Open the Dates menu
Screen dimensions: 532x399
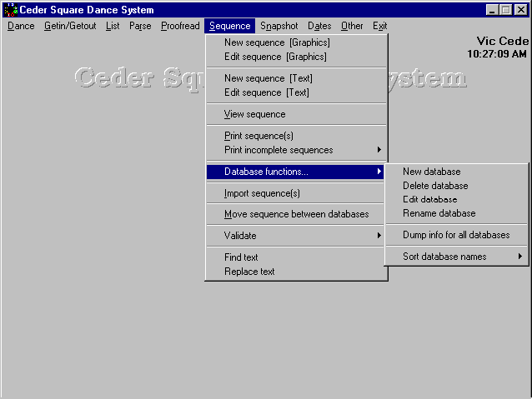(319, 26)
